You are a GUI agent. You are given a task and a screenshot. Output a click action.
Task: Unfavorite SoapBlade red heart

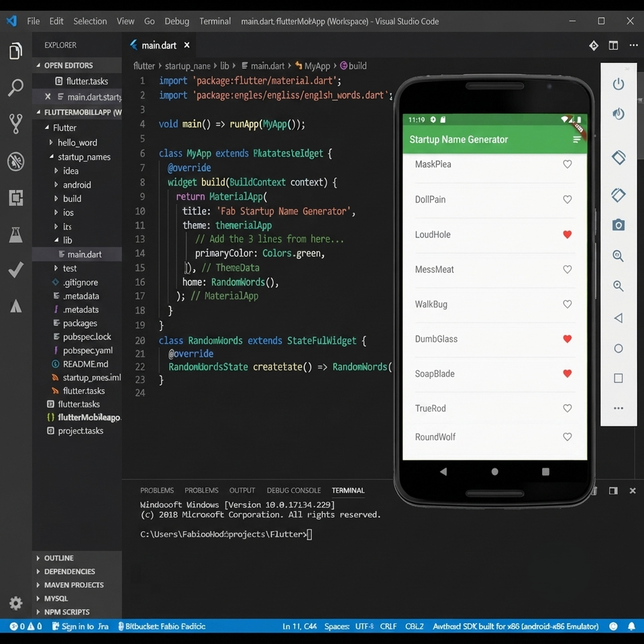pos(568,374)
